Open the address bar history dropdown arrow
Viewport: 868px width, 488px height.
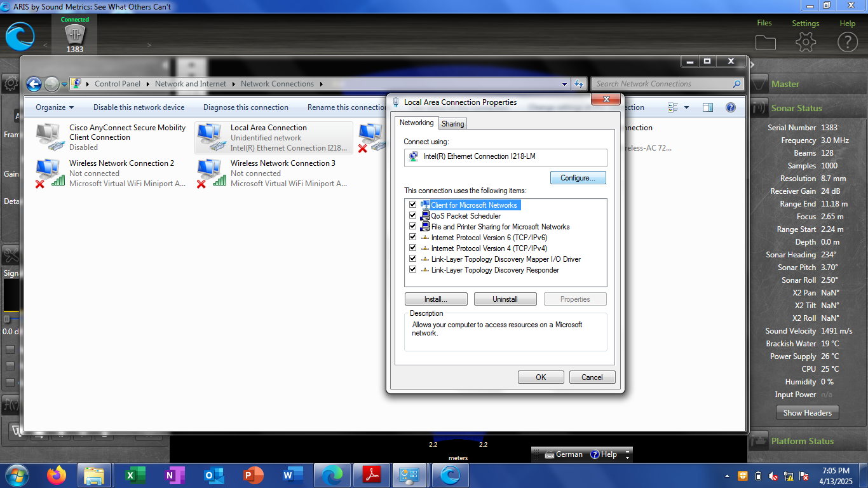565,84
